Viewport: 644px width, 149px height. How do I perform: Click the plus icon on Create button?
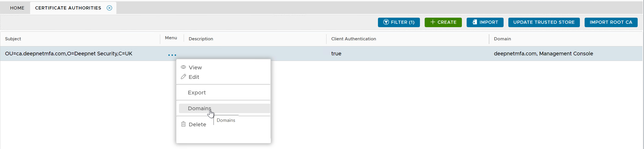(433, 22)
